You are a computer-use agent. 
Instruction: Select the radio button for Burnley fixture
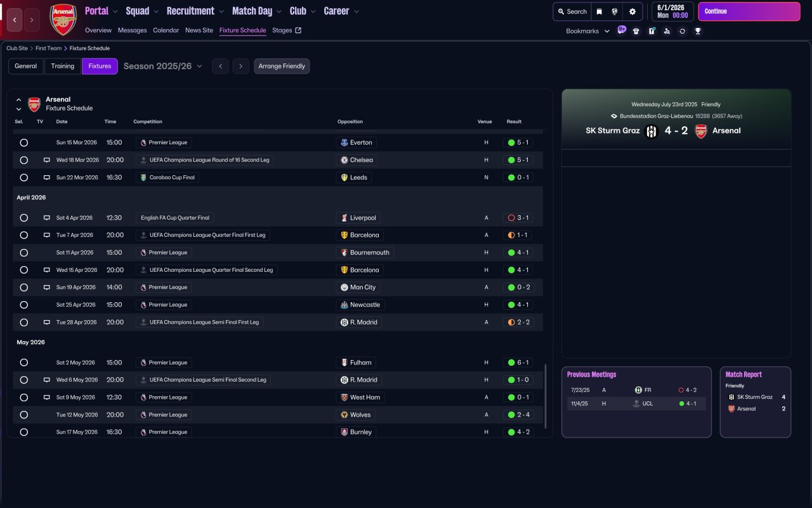click(23, 432)
